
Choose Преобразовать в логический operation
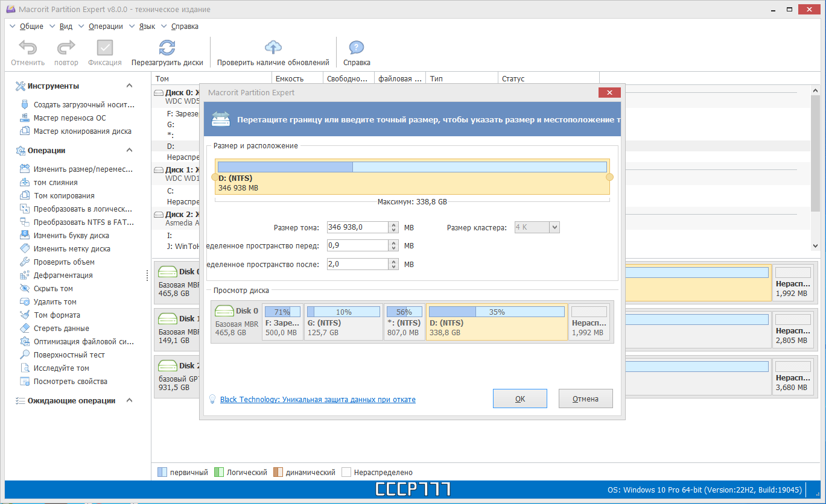[77, 209]
